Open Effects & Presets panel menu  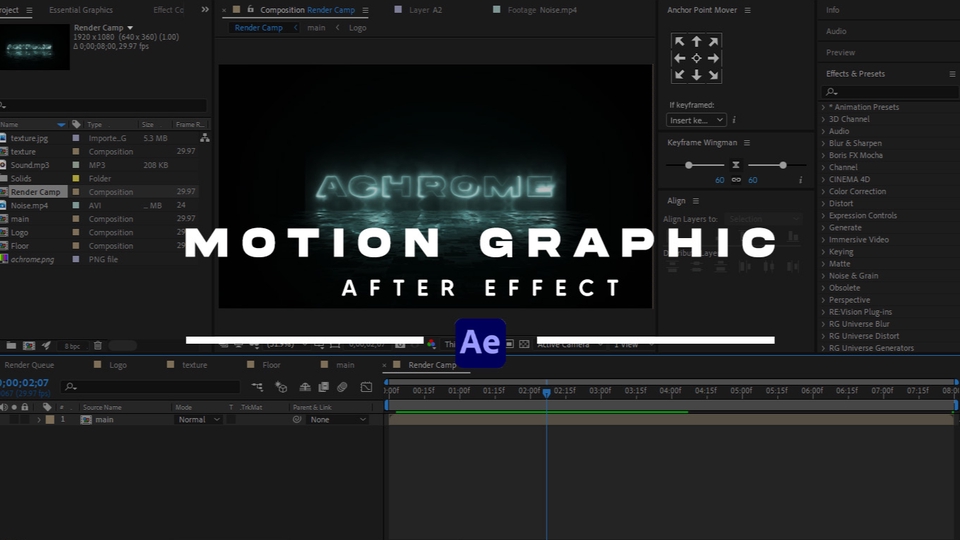tap(953, 73)
